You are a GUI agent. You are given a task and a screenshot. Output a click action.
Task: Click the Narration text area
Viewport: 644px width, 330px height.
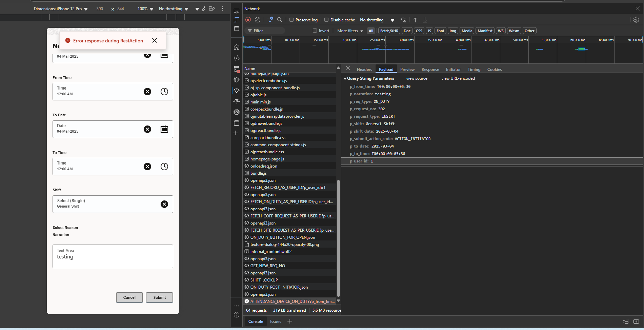coord(113,256)
